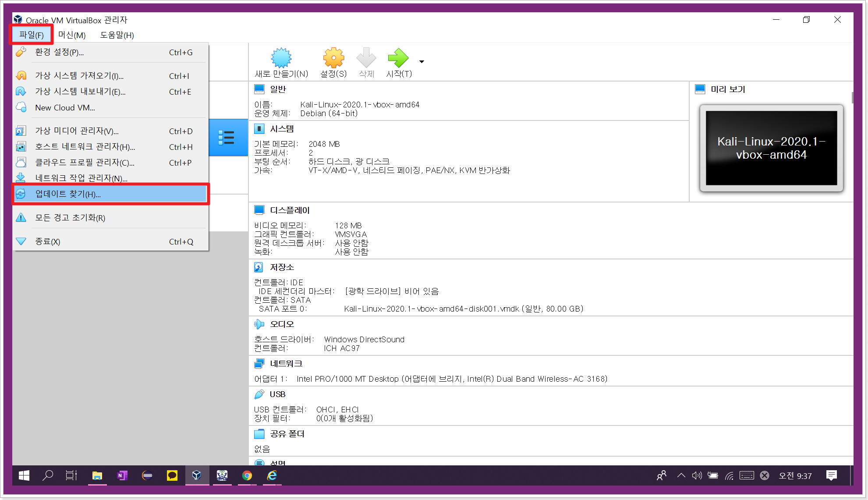Click the 환경 설정 wrench icon
The height and width of the screenshot is (500, 868).
pos(21,52)
